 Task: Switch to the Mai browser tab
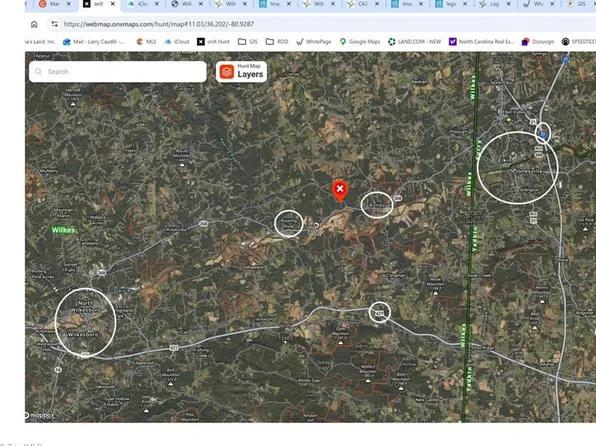coord(55,4)
